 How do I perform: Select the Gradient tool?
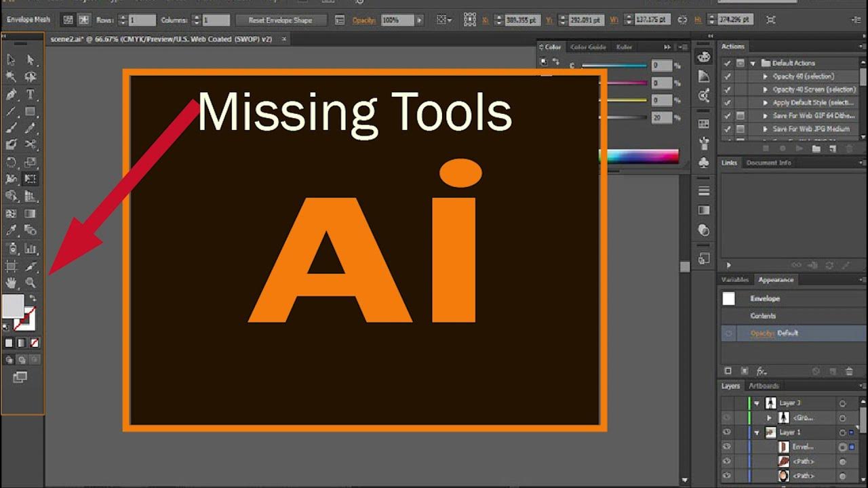point(31,214)
